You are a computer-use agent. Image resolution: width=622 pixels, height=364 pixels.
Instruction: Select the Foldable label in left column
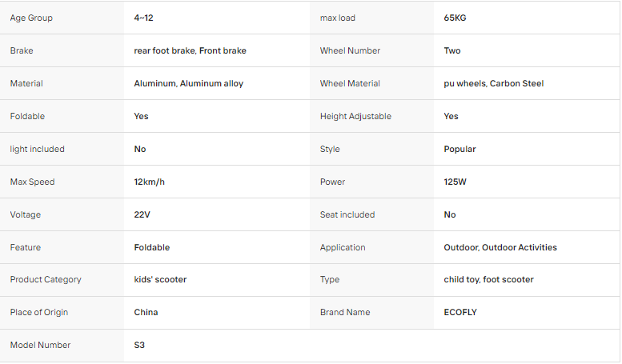point(27,116)
